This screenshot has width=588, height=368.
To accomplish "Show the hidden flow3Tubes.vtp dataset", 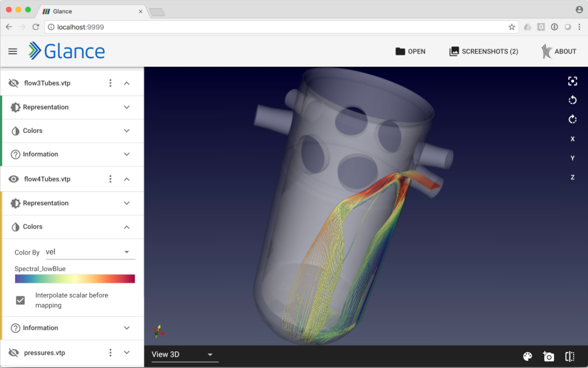I will pyautogui.click(x=14, y=83).
